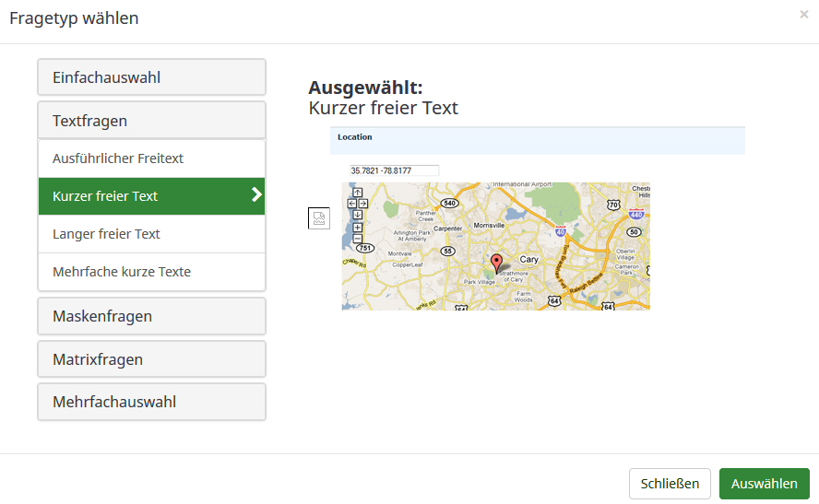819x504 pixels.
Task: Click the map pan up arrow
Action: pos(358,193)
